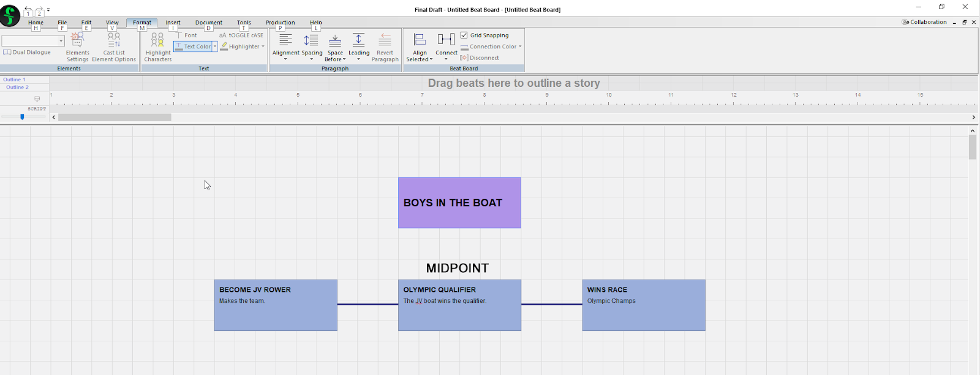Click the tOGGLE cASE button
This screenshot has width=980, height=375.
(241, 35)
